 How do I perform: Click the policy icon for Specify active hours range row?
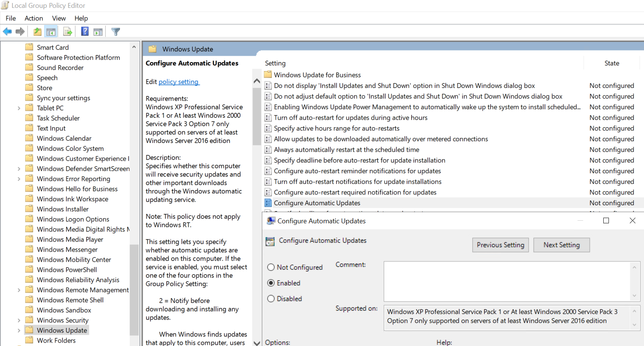268,128
